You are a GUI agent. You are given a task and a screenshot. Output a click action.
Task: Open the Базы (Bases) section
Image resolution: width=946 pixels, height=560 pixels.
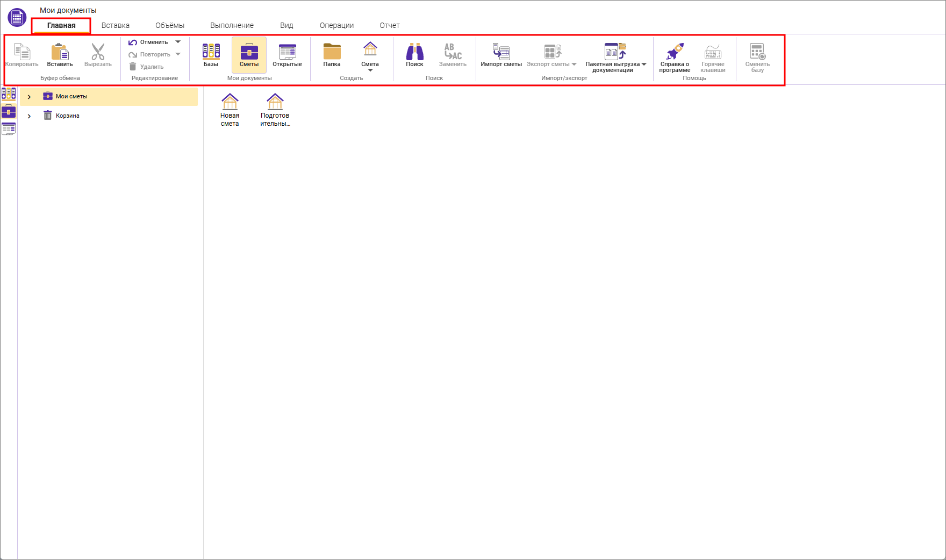(211, 52)
